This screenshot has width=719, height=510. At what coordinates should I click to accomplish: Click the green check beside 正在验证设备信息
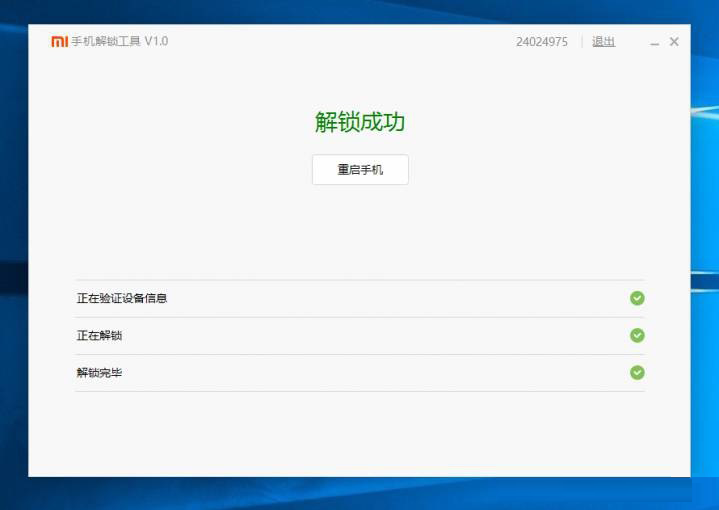pyautogui.click(x=637, y=298)
